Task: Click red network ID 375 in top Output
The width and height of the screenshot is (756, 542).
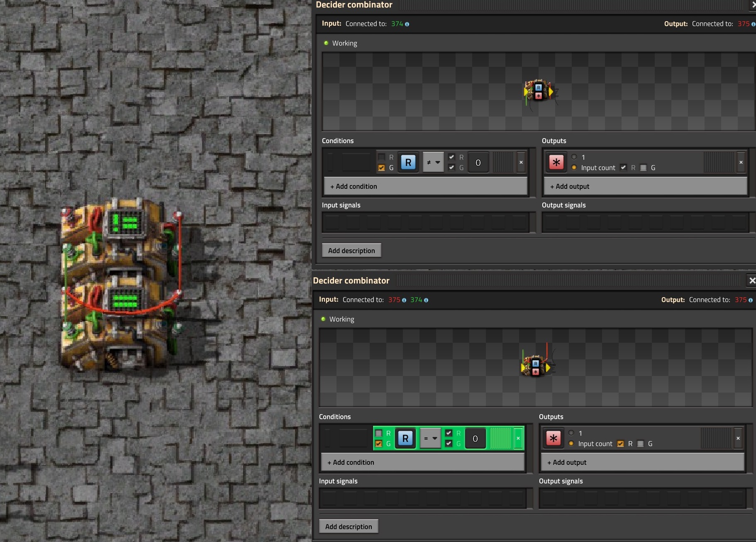Action: (744, 24)
